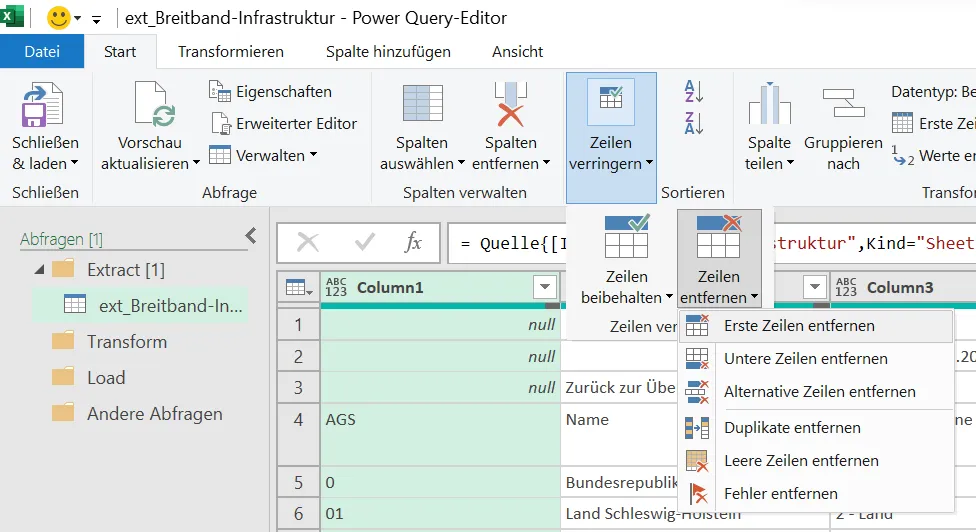Click into the formula bar text
Viewport: 976px width, 532px height.
514,243
